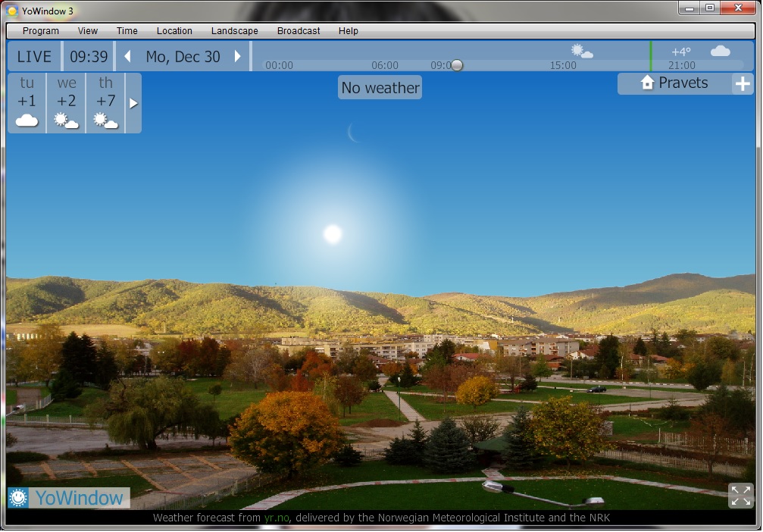Go to the next day arrow
763x532 pixels.
point(237,57)
